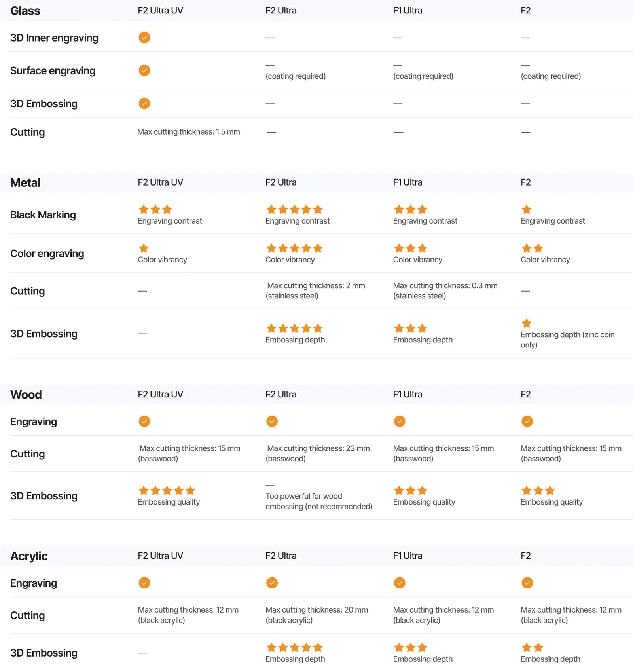This screenshot has height=672, width=633.
Task: Click Metal Cutting "2 mm (stainless steel)" text
Action: point(316,290)
